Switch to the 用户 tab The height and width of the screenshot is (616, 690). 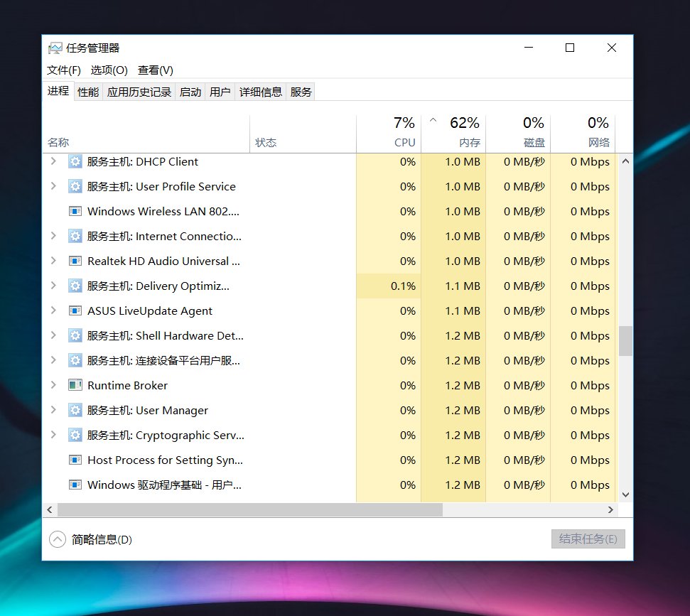point(220,92)
